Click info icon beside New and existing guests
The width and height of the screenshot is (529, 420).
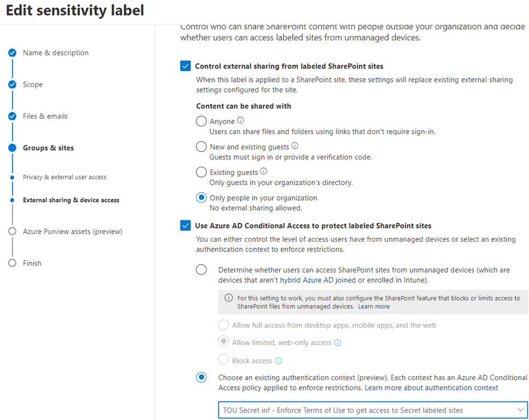[x=295, y=146]
